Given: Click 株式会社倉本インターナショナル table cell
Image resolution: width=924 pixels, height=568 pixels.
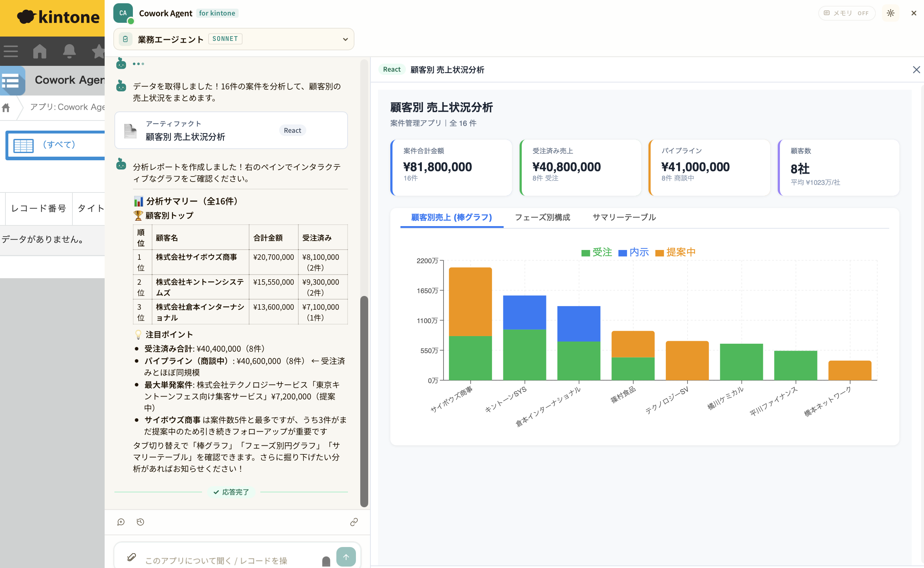Looking at the screenshot, I should pyautogui.click(x=200, y=312).
